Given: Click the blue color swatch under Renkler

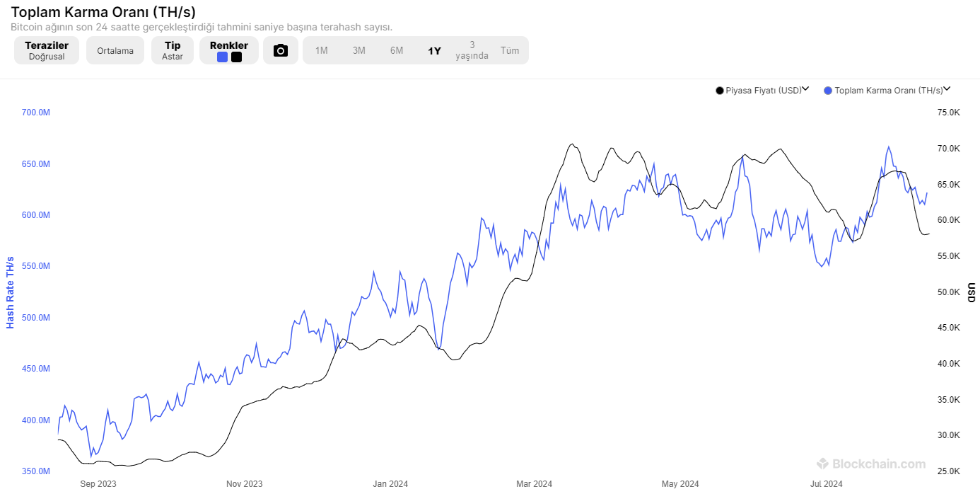Looking at the screenshot, I should 222,57.
